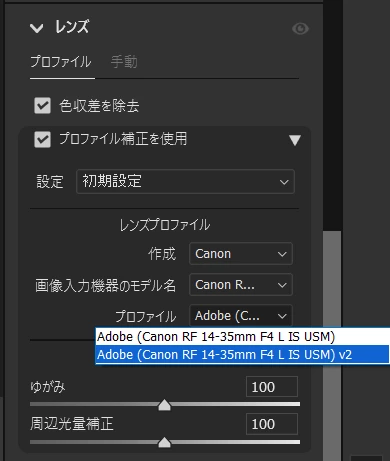Open the 画像入力機器のモデル名 dropdown
The image size is (390, 461).
pos(241,285)
